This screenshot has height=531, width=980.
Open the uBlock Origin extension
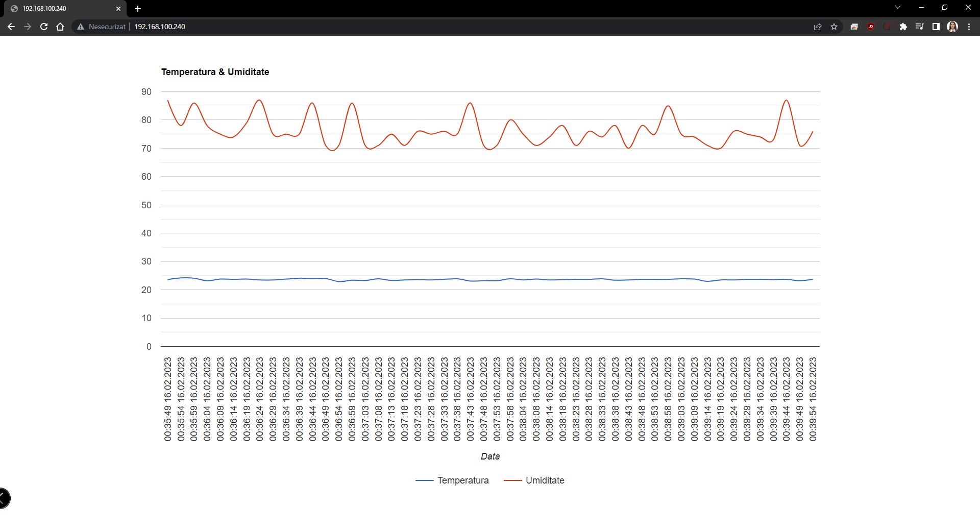(871, 27)
